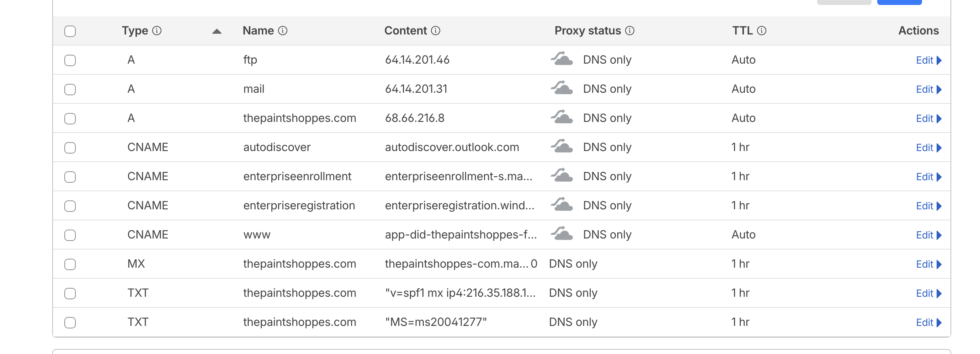Screen dimensions: 980x354
Task: Click Edit on enterpriseregistration CNAME row
Action: tap(928, 206)
